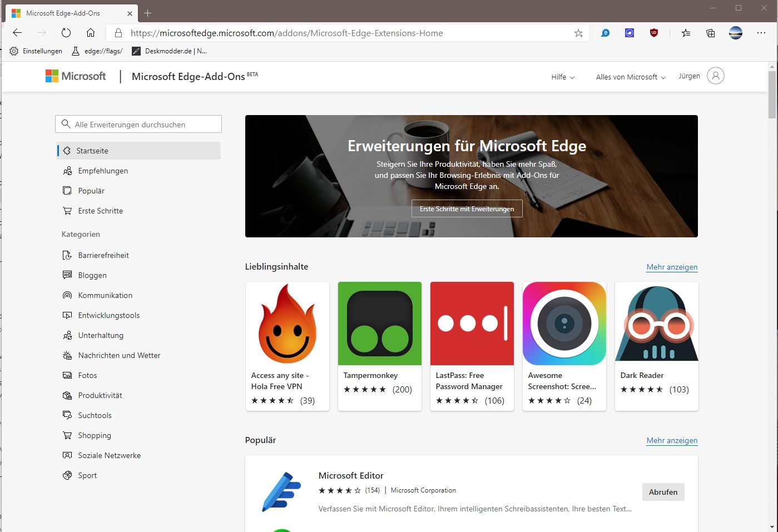This screenshot has height=532, width=778.
Task: Click the page vertical scrollbar thumb
Action: 772,95
